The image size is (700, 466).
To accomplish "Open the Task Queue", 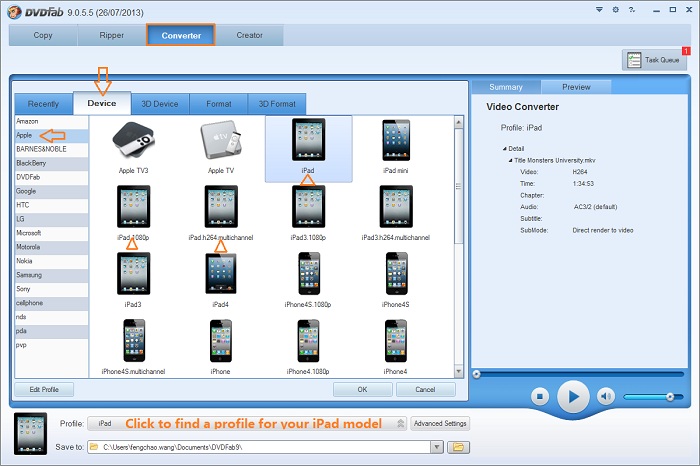I will coord(654,60).
